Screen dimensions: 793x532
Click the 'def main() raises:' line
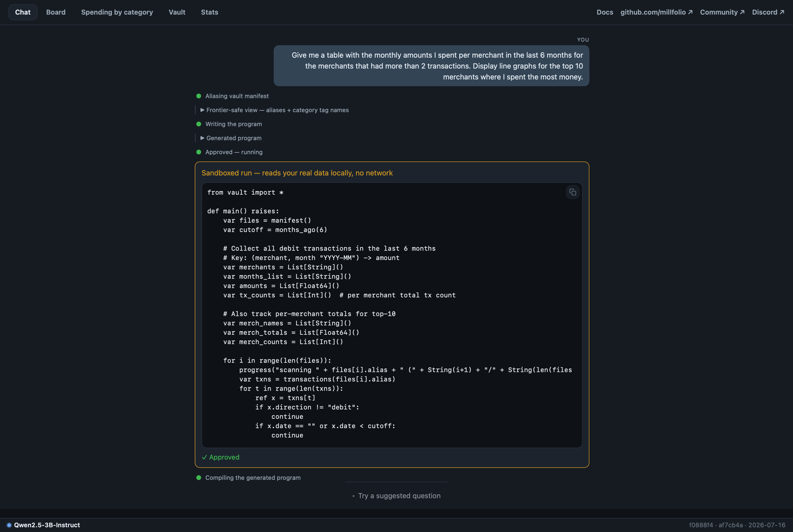click(x=243, y=211)
